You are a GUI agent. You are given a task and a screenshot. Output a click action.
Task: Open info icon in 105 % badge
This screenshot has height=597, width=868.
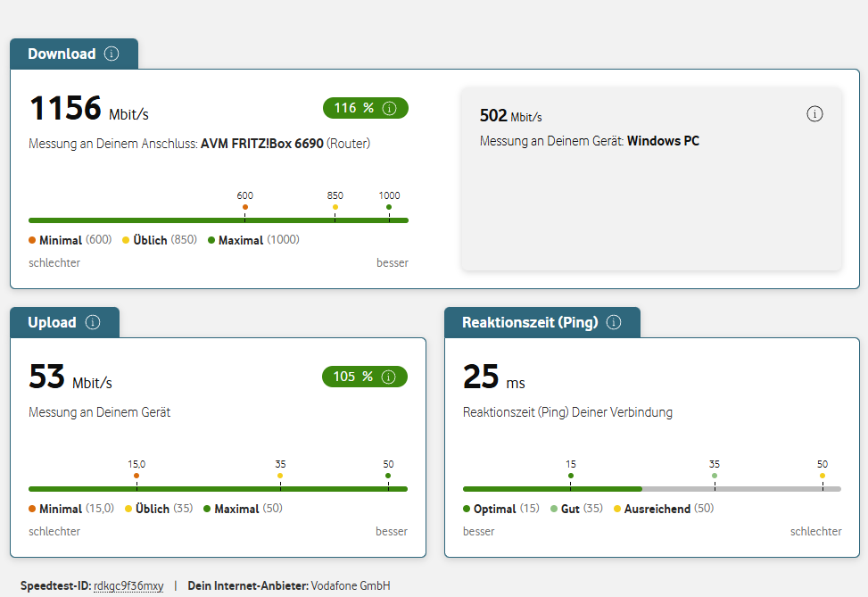389,377
